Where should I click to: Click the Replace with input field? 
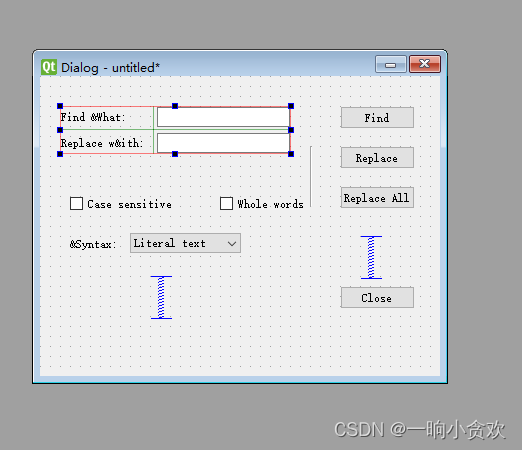[223, 143]
